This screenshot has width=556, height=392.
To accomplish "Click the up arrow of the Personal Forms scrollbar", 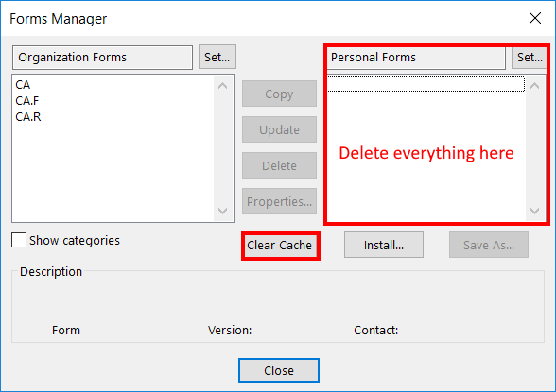I will click(x=535, y=86).
